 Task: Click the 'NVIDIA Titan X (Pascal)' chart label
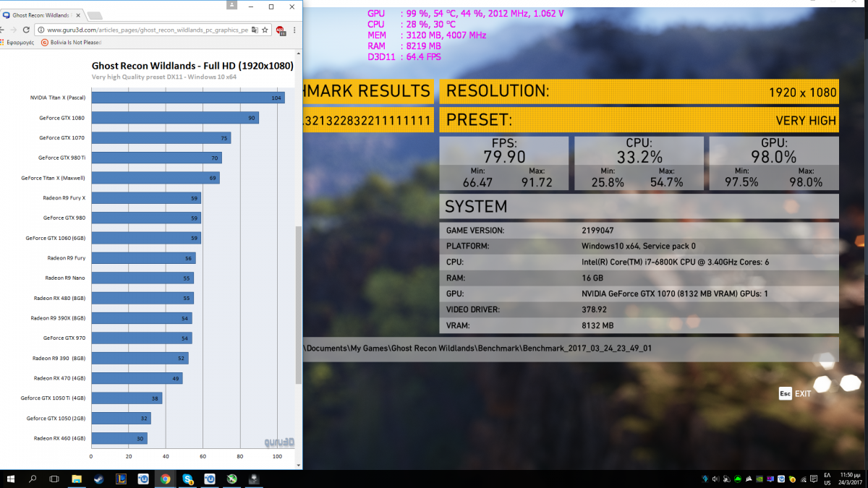tap(58, 98)
